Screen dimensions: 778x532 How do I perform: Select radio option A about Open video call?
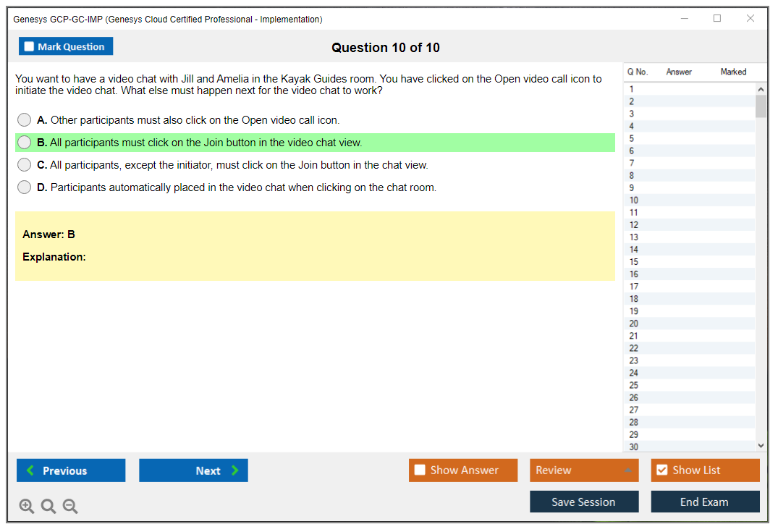coord(25,120)
